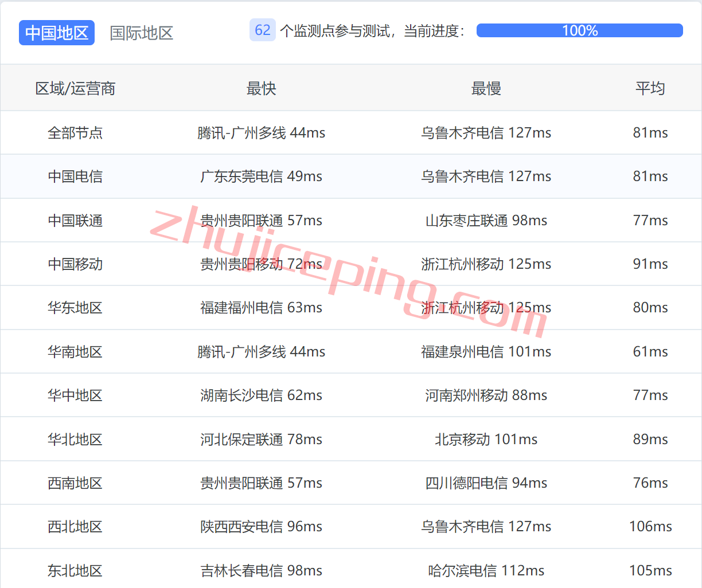Select the 中国移动 row label

[75, 264]
